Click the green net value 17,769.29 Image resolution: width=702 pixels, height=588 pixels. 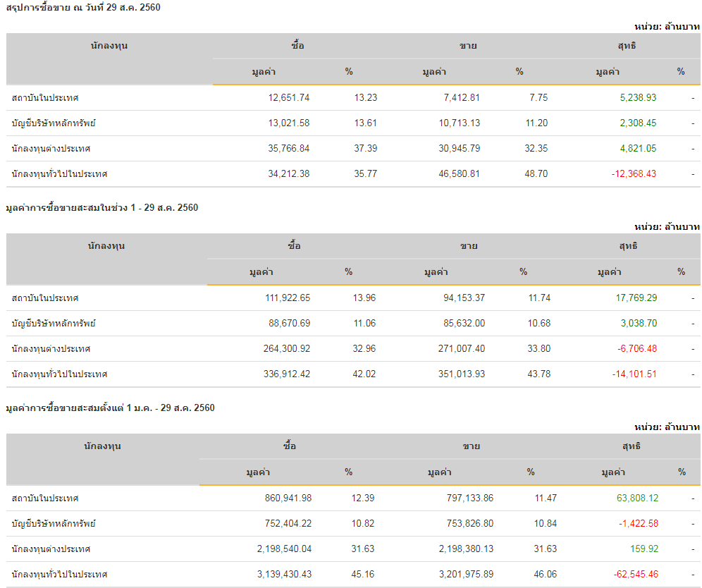click(636, 298)
